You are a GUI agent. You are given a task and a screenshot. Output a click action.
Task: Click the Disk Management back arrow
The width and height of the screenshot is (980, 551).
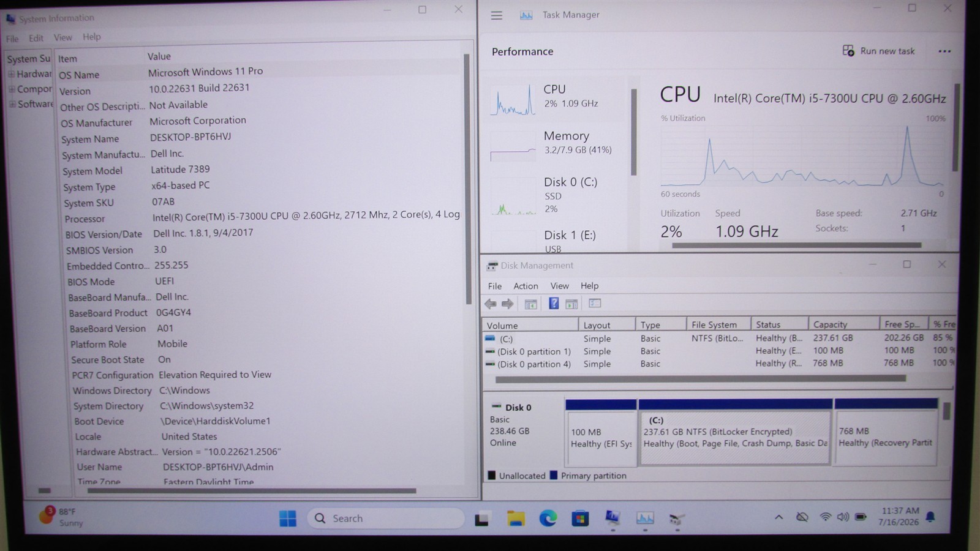pyautogui.click(x=491, y=304)
